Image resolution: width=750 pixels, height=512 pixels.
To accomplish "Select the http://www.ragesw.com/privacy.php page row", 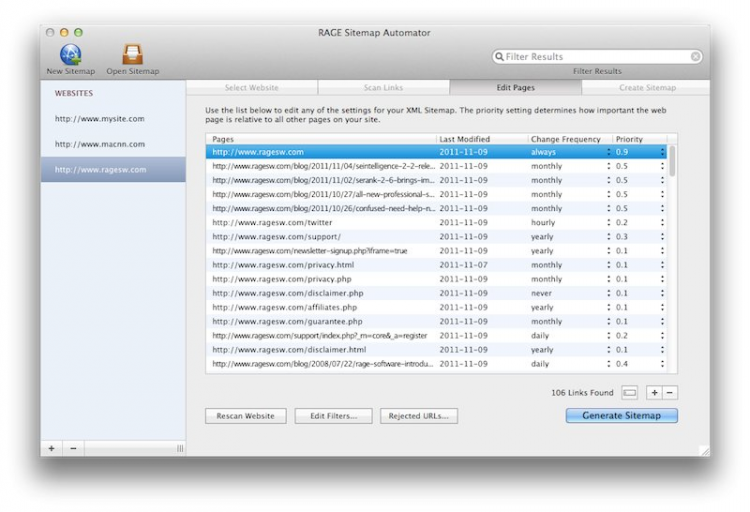I will coord(436,279).
